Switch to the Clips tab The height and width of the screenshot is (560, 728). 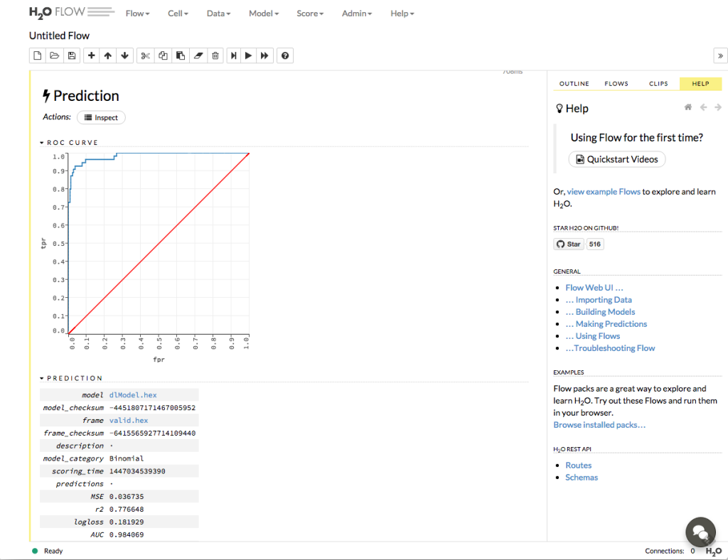pos(658,84)
